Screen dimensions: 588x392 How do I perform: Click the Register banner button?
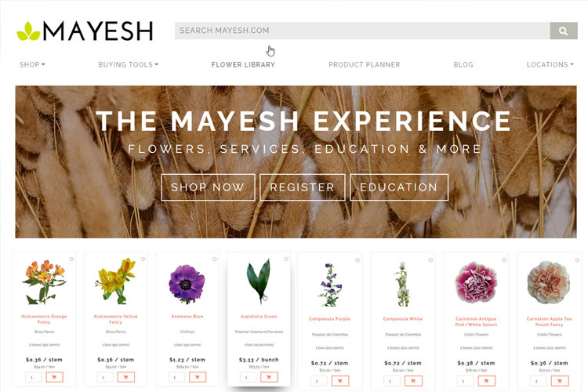tap(303, 187)
